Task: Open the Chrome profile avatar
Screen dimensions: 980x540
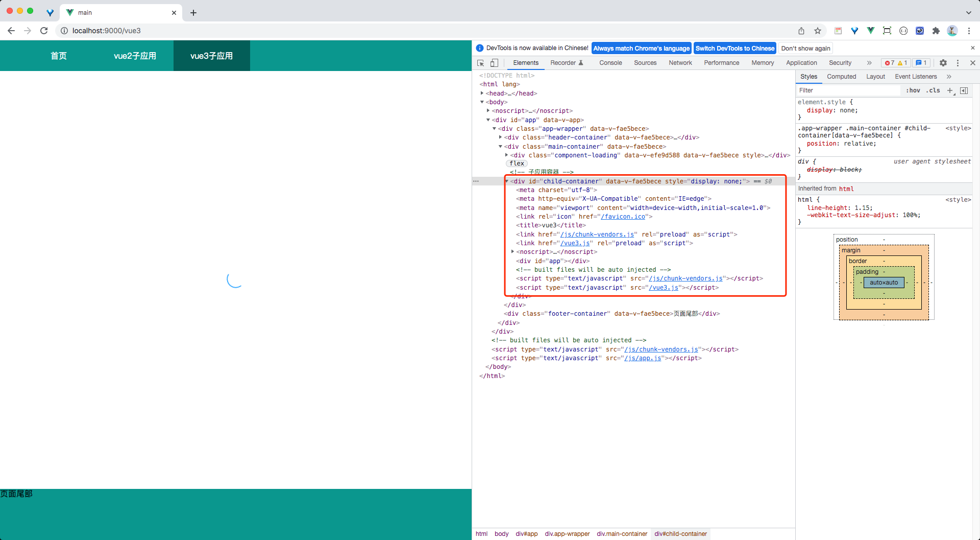Action: [952, 31]
